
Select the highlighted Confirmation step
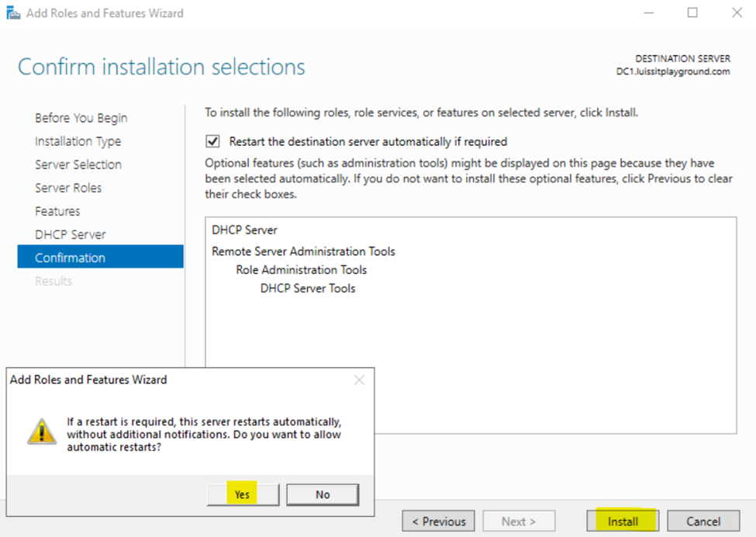tap(100, 256)
